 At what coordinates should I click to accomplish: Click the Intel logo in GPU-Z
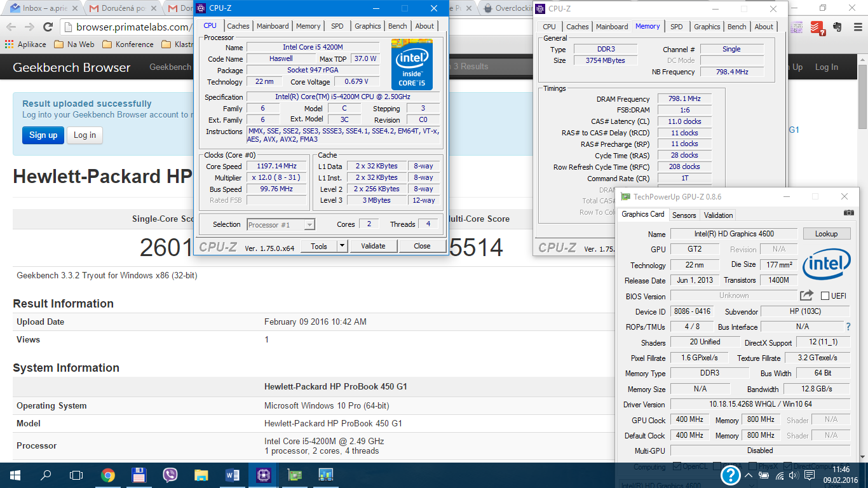click(826, 265)
